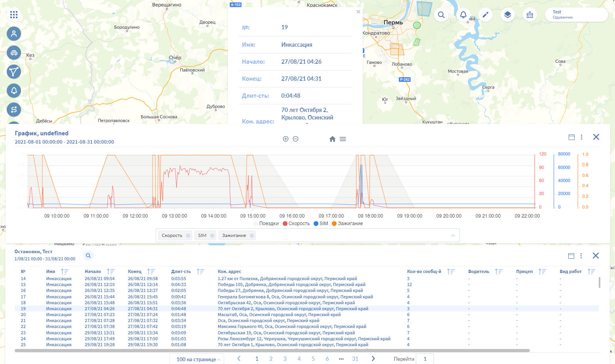615x364 pixels.
Task: Click the map search magnifier icon
Action: tap(441, 15)
